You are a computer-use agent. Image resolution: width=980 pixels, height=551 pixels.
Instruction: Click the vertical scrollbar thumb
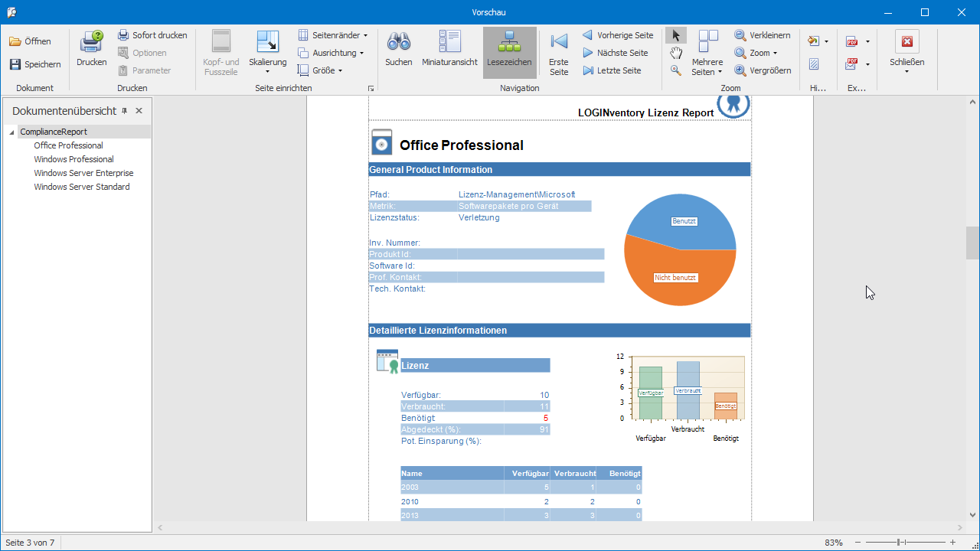973,243
